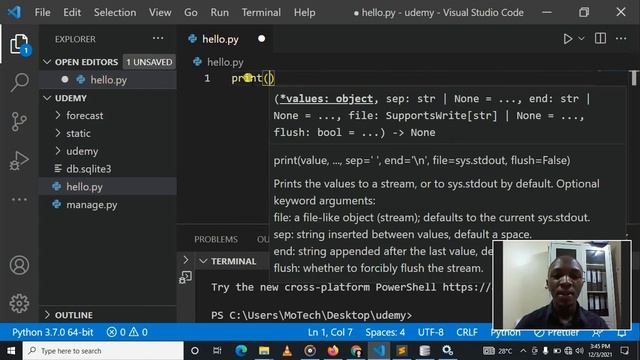Show additional views ellipsis in activity bar
640x360 pixels.
tap(19, 199)
